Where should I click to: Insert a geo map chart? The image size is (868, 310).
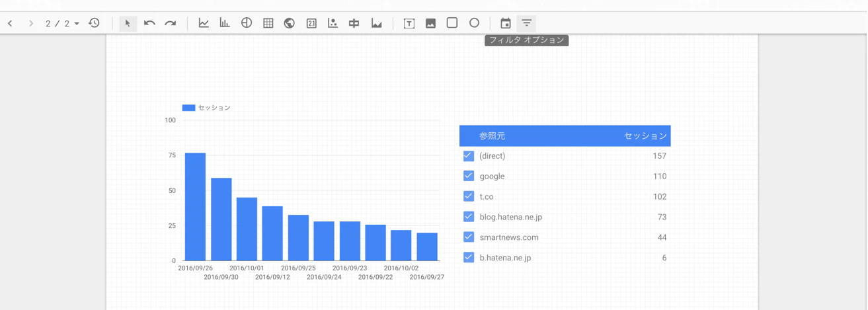point(289,23)
